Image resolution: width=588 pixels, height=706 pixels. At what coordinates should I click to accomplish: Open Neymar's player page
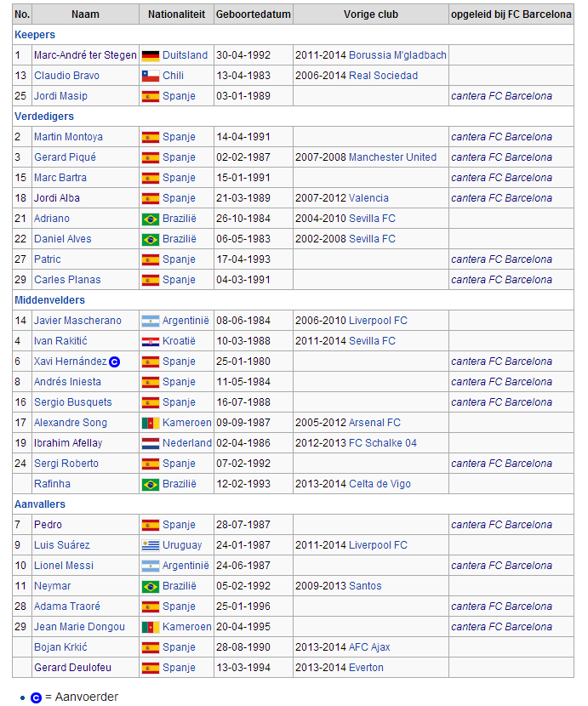click(52, 586)
